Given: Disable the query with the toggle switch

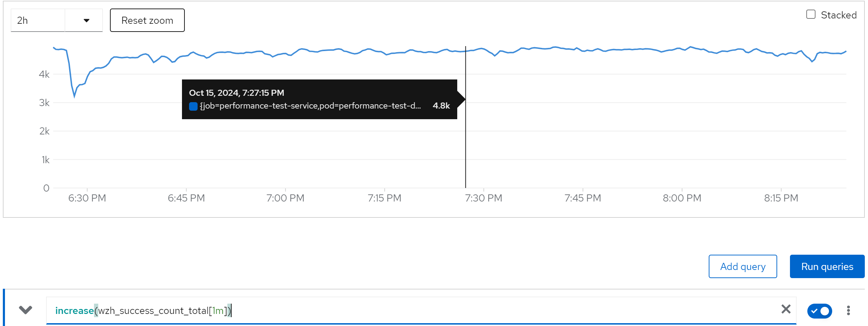Looking at the screenshot, I should click(819, 311).
